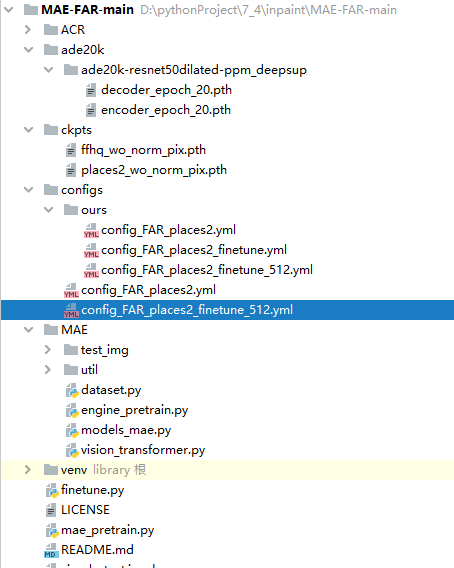The width and height of the screenshot is (454, 568).
Task: Collapse ade20k-resnet50dilated-ppm_deepsup chevron
Action: point(49,70)
